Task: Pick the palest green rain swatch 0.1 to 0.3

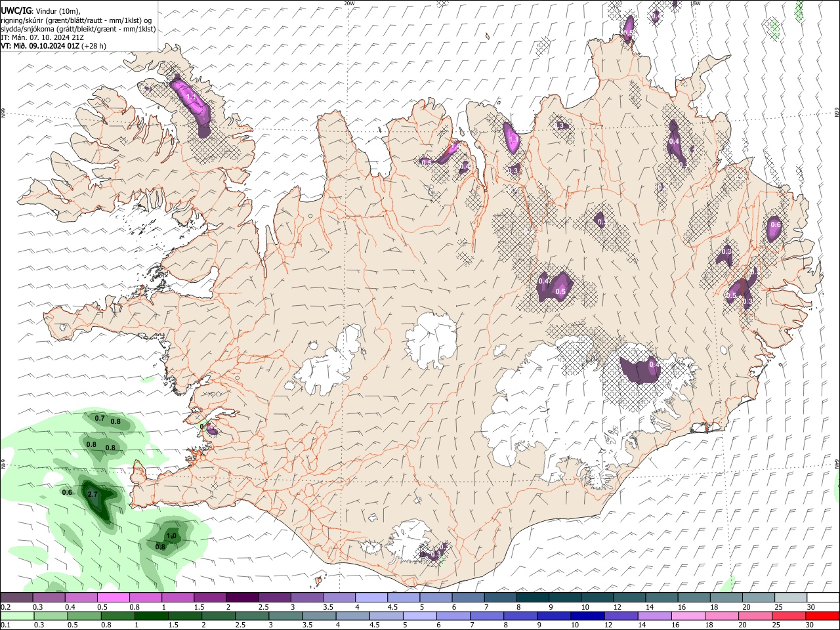Action: [17, 616]
